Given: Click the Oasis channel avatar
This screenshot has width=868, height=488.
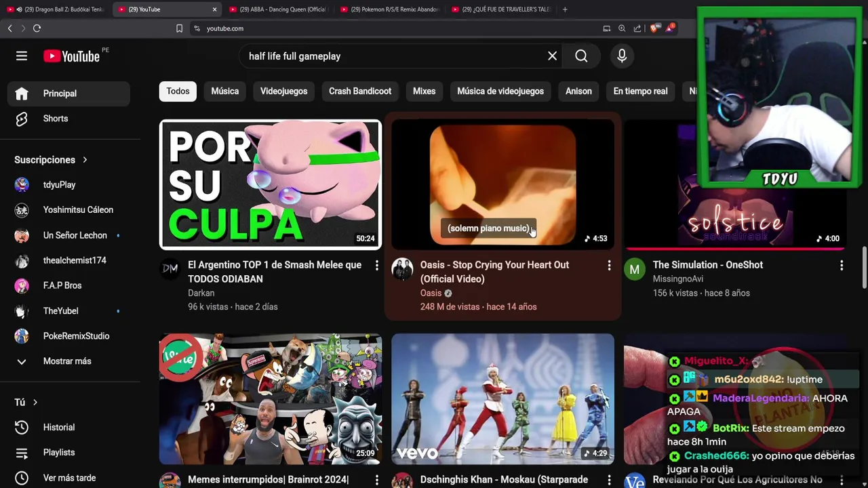Looking at the screenshot, I should pyautogui.click(x=402, y=269).
